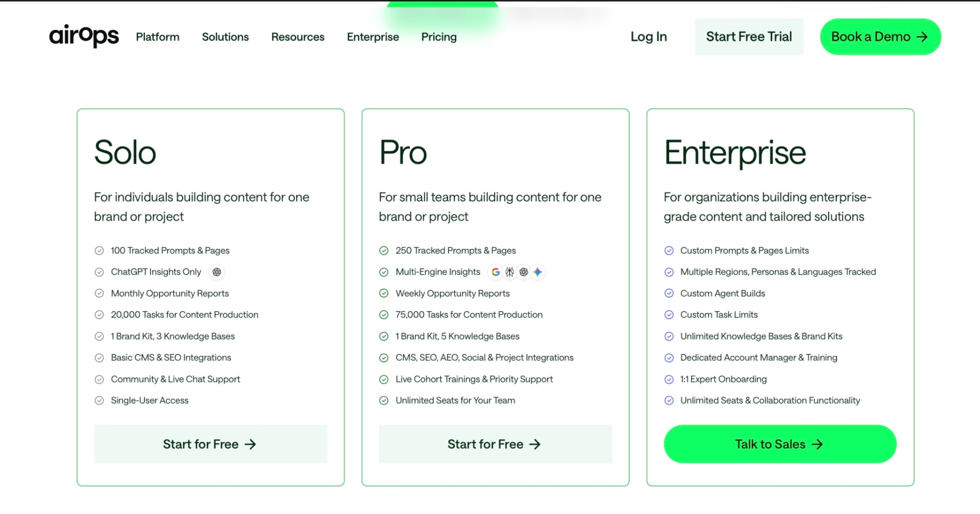Image resolution: width=980 pixels, height=514 pixels.
Task: Click the check icon for Custom Prompts & Pages Limits
Action: [669, 251]
